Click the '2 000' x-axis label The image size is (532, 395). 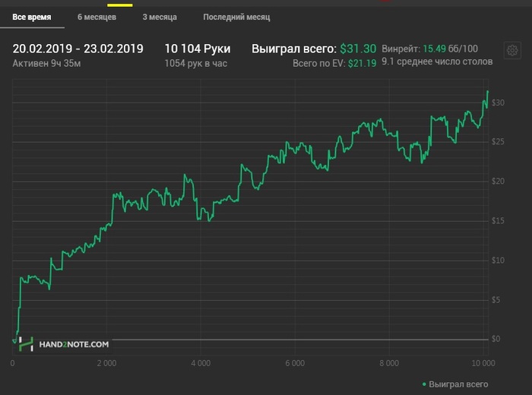106,363
